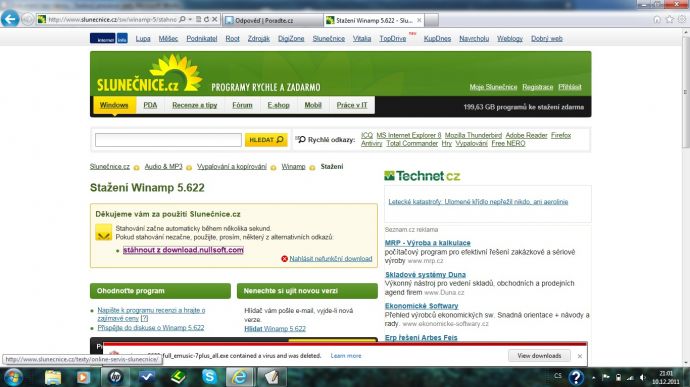
Task: Click the Registrace link
Action: 538,87
